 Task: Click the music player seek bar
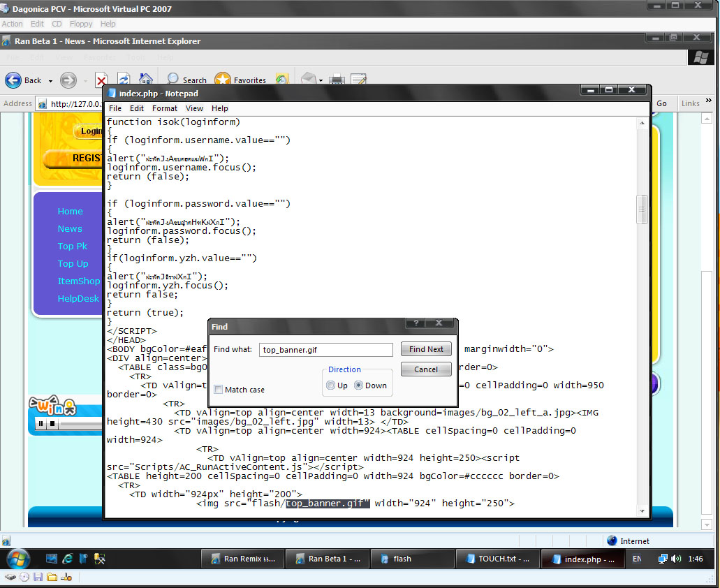(81, 424)
